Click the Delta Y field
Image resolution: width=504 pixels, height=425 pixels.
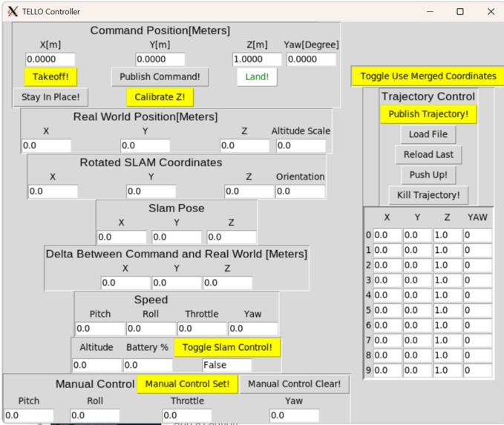pyautogui.click(x=177, y=283)
